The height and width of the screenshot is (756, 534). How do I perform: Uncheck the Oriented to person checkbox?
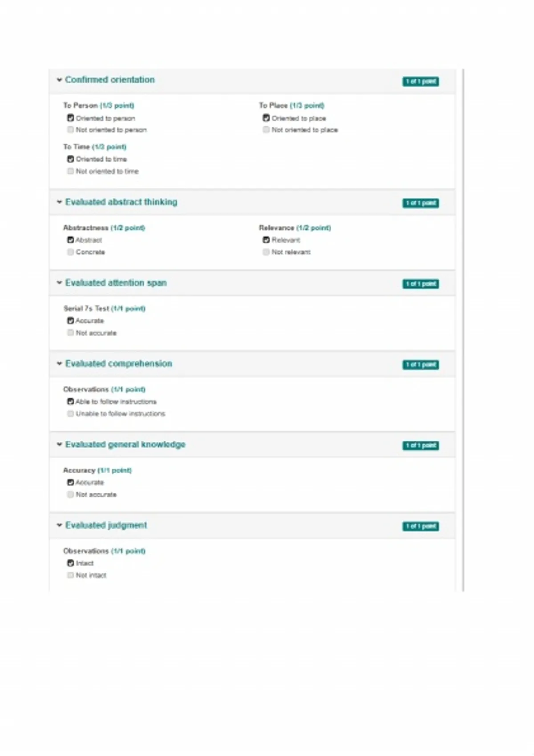[70, 118]
